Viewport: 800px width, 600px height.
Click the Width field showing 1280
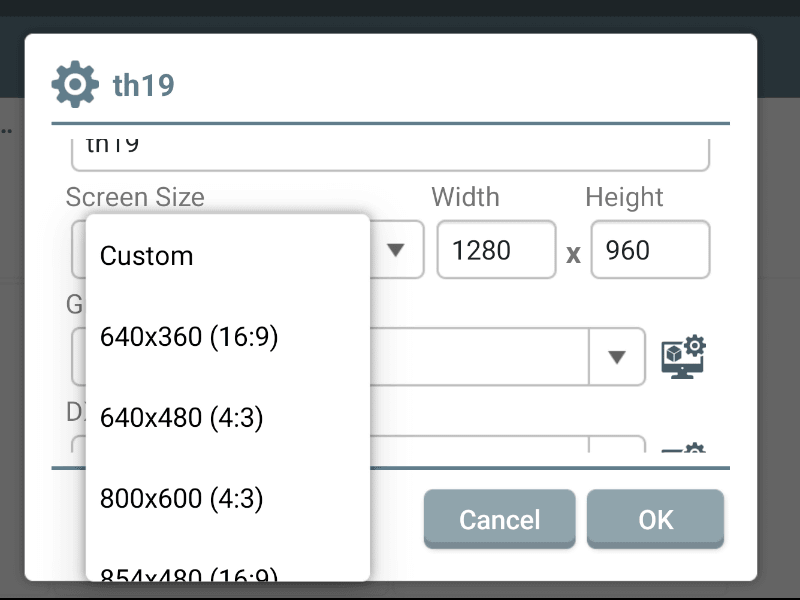(496, 250)
